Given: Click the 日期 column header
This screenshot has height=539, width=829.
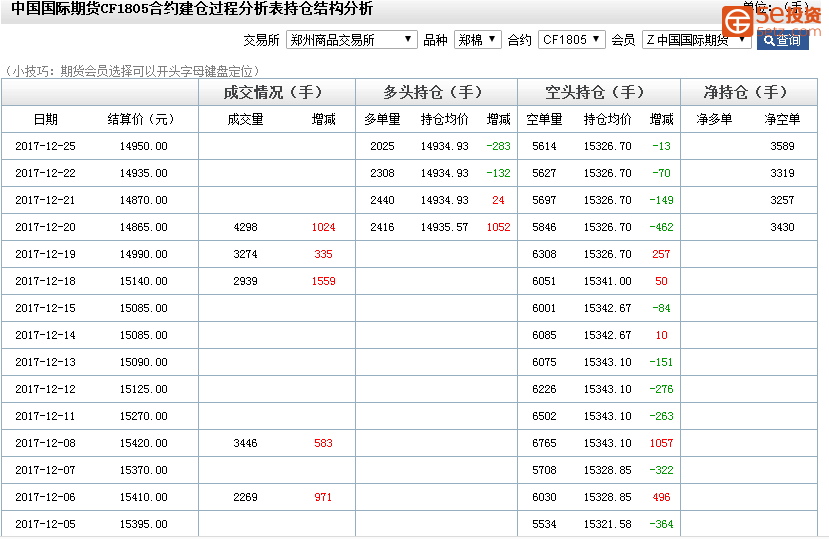Looking at the screenshot, I should [x=45, y=120].
